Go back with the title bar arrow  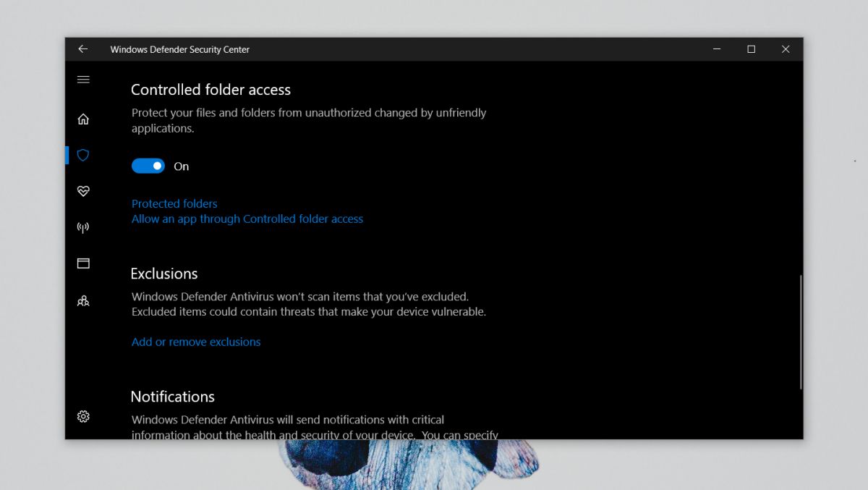pos(83,49)
